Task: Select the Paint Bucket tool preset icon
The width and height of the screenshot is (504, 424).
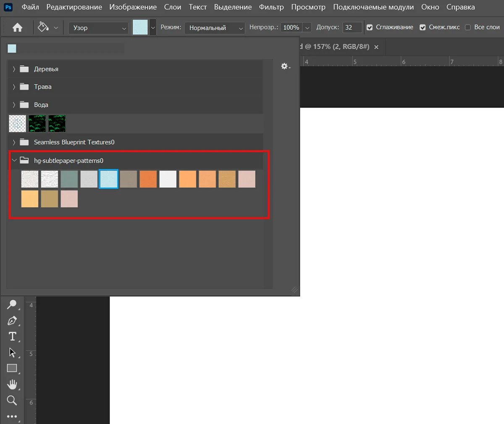Action: pyautogui.click(x=43, y=27)
